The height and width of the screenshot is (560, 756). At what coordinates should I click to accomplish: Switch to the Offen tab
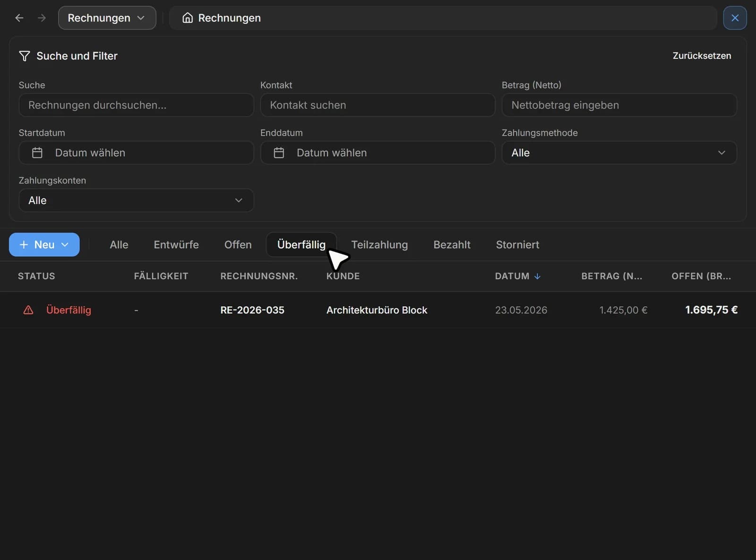click(x=238, y=245)
